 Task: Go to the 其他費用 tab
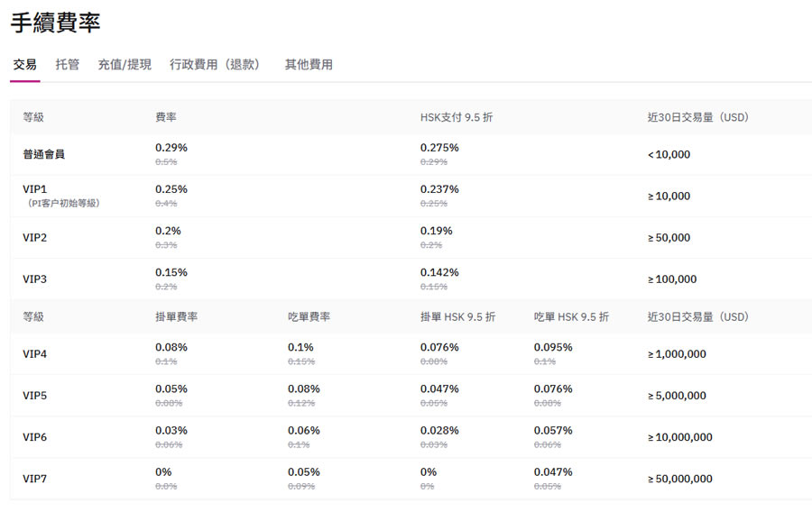point(309,65)
